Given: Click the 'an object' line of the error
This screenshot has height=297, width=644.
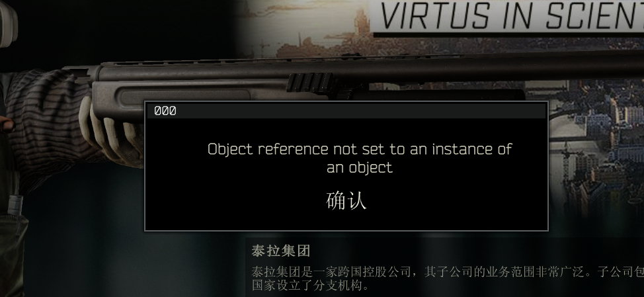Looking at the screenshot, I should coord(360,167).
